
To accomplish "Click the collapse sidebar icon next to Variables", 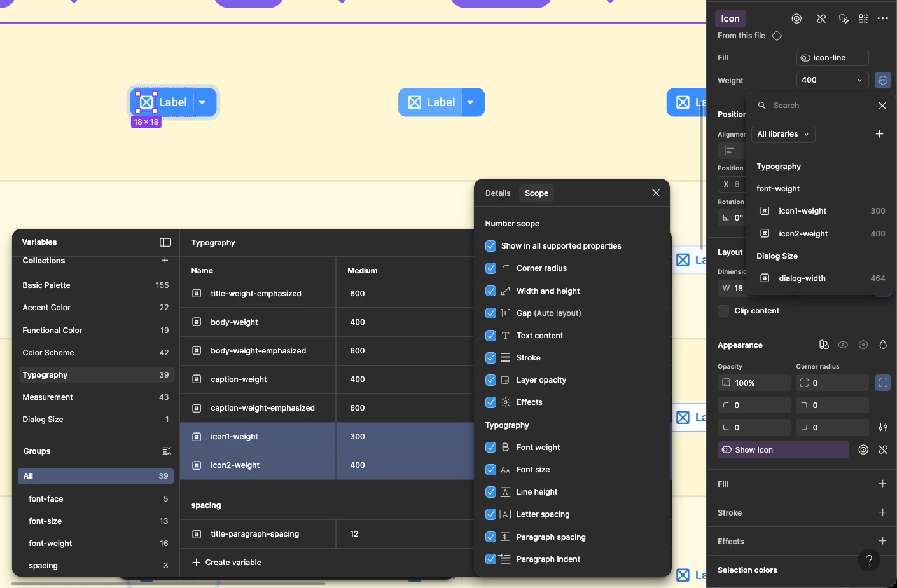I will [165, 242].
